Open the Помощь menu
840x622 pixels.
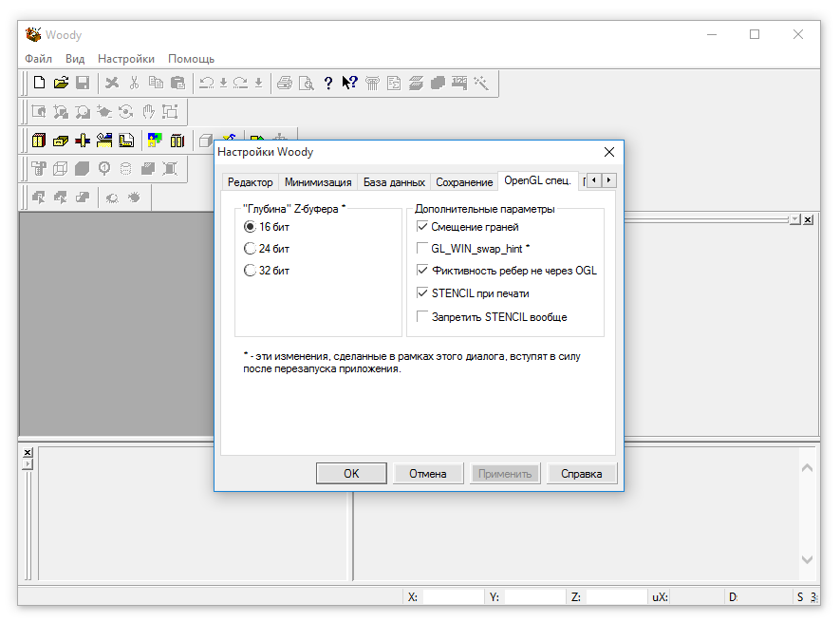coord(191,59)
